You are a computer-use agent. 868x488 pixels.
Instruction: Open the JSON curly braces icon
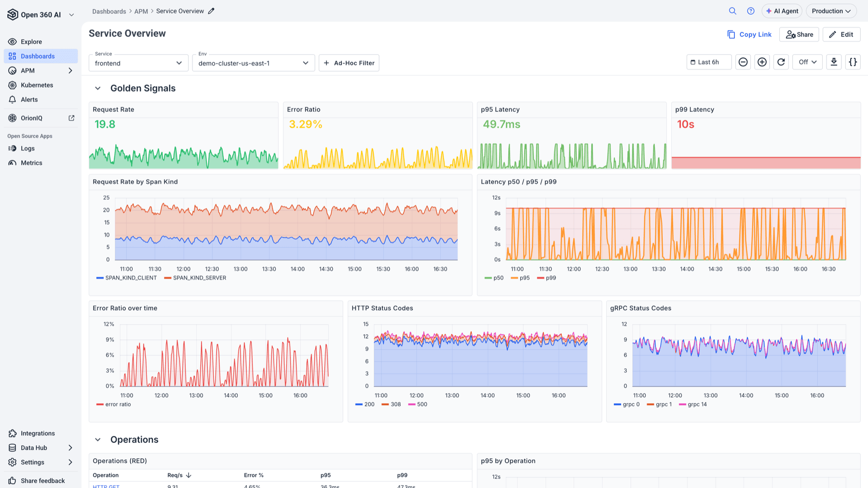[x=853, y=62]
